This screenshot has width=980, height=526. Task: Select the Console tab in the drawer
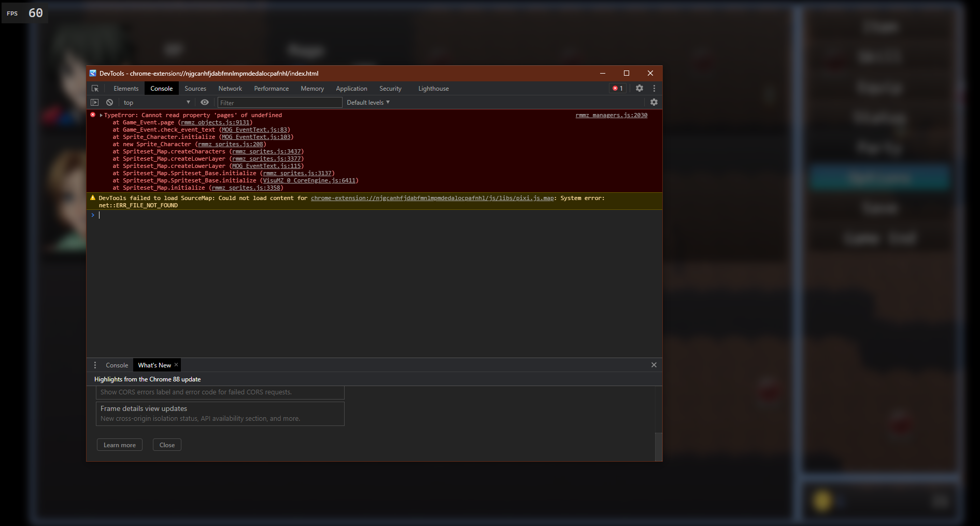click(117, 365)
